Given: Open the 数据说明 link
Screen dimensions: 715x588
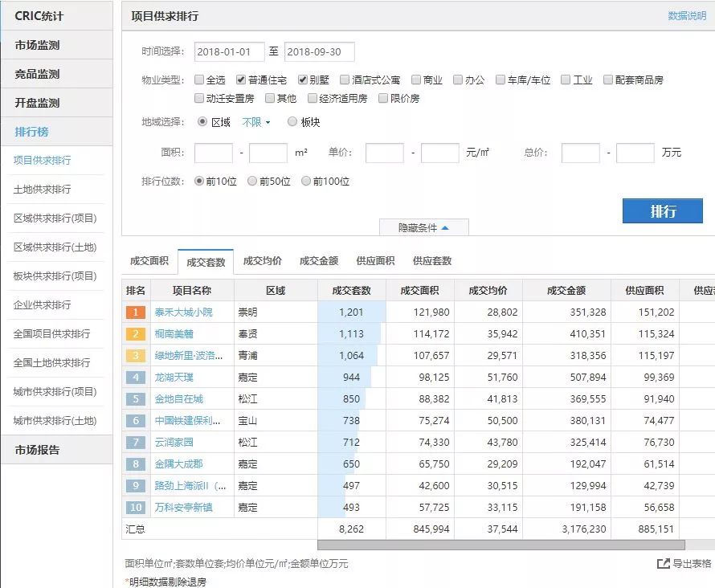Looking at the screenshot, I should tap(687, 16).
